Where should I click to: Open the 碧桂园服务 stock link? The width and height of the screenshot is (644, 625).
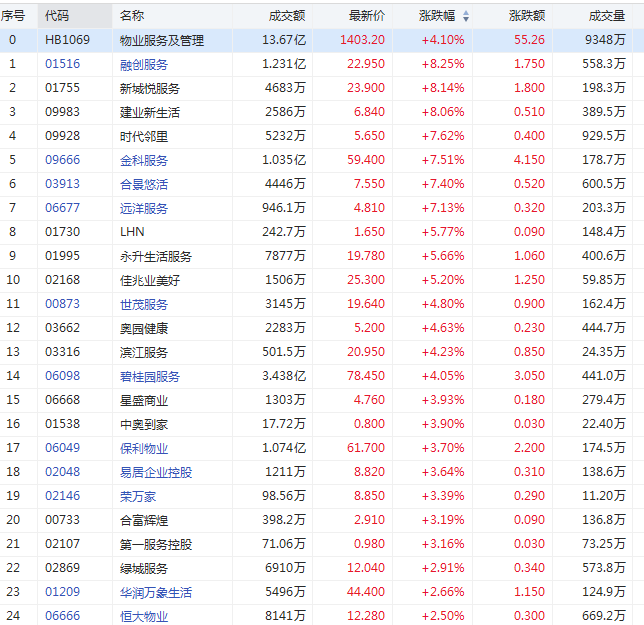click(150, 376)
